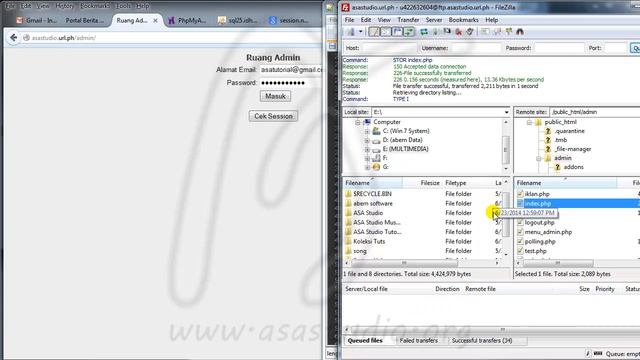Expand the F: drive node

tap(367, 158)
